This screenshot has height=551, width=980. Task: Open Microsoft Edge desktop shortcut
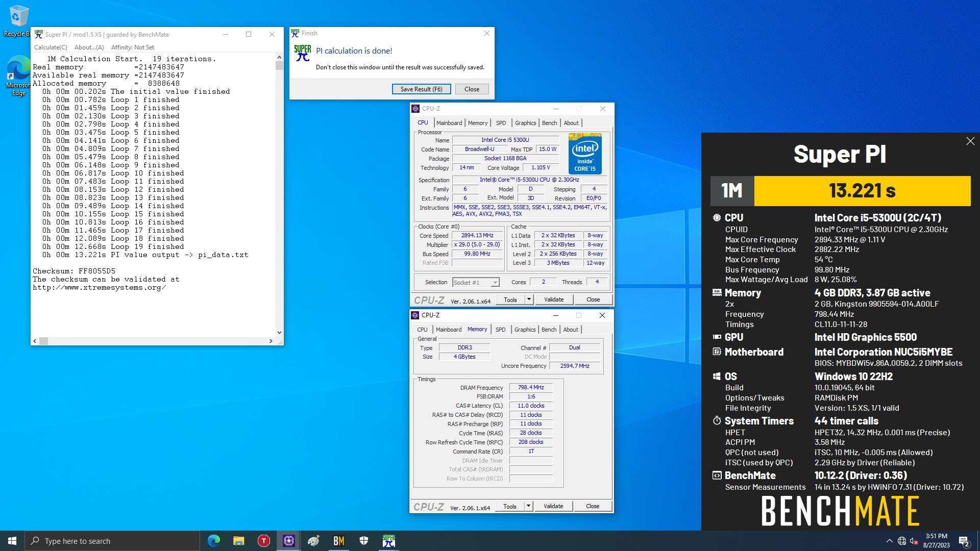[x=18, y=76]
